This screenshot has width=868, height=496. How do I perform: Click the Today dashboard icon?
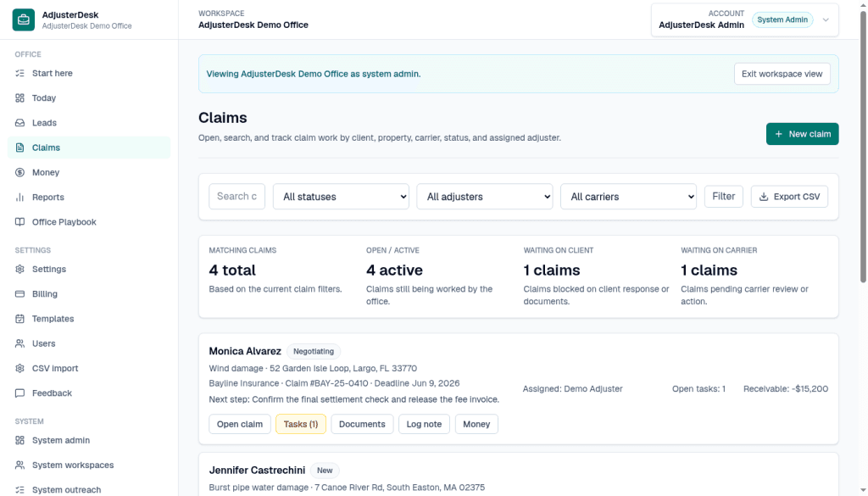[20, 98]
